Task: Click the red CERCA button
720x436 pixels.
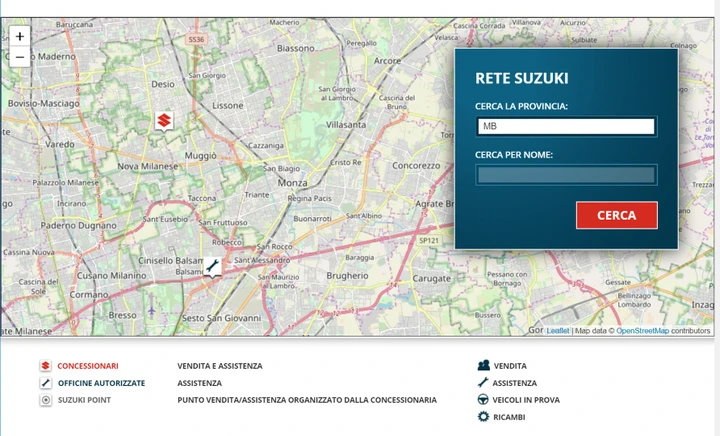Action: (617, 215)
